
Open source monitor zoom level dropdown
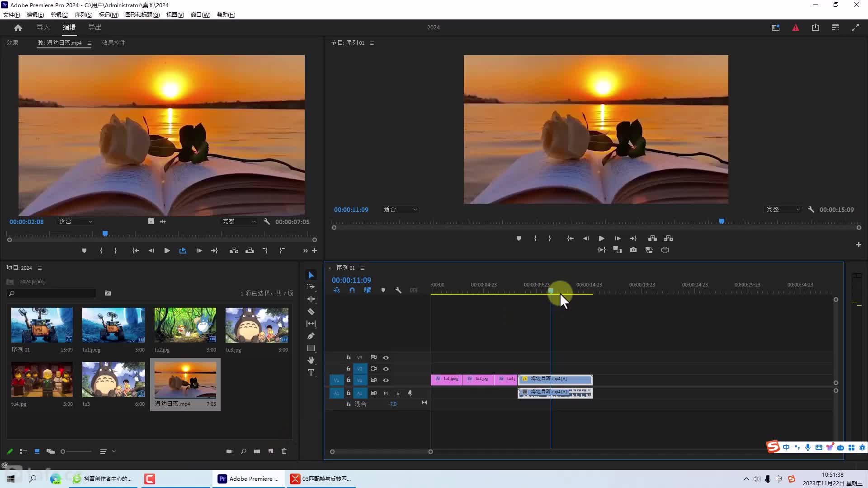click(76, 222)
